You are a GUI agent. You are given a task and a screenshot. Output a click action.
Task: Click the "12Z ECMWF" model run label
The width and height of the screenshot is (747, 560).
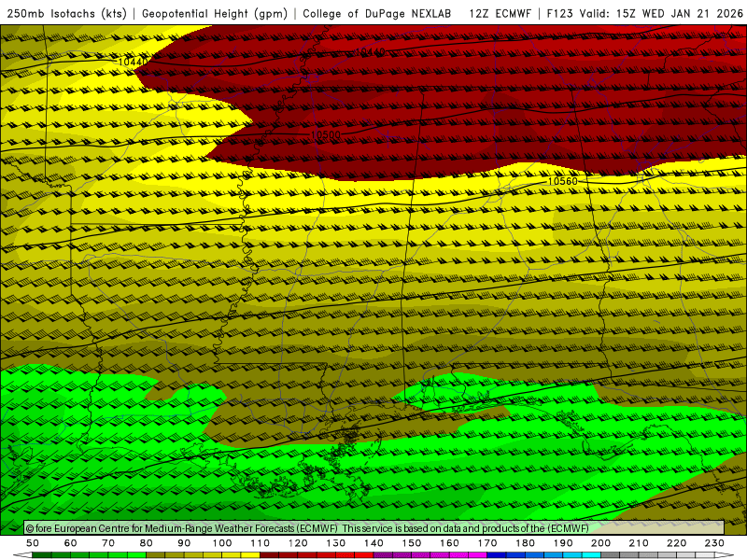point(500,14)
